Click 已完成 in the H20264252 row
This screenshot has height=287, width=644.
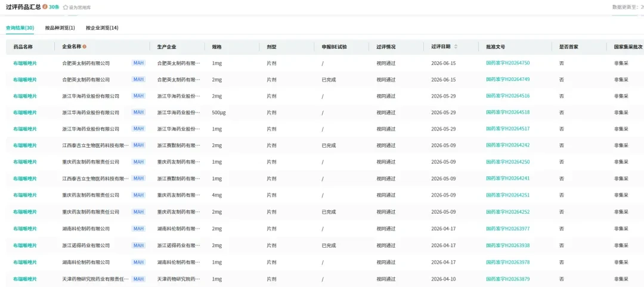point(329,212)
